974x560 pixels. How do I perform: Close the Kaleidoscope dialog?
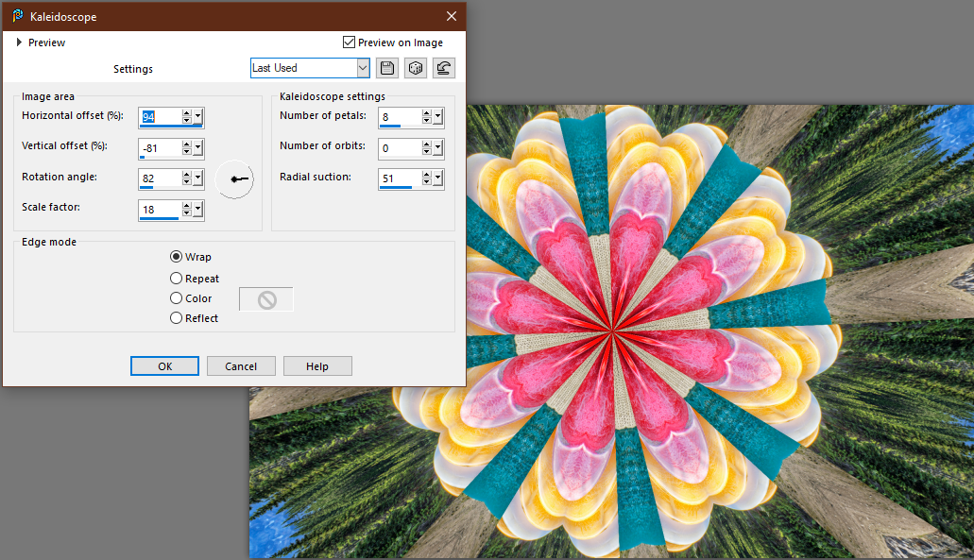[x=452, y=16]
